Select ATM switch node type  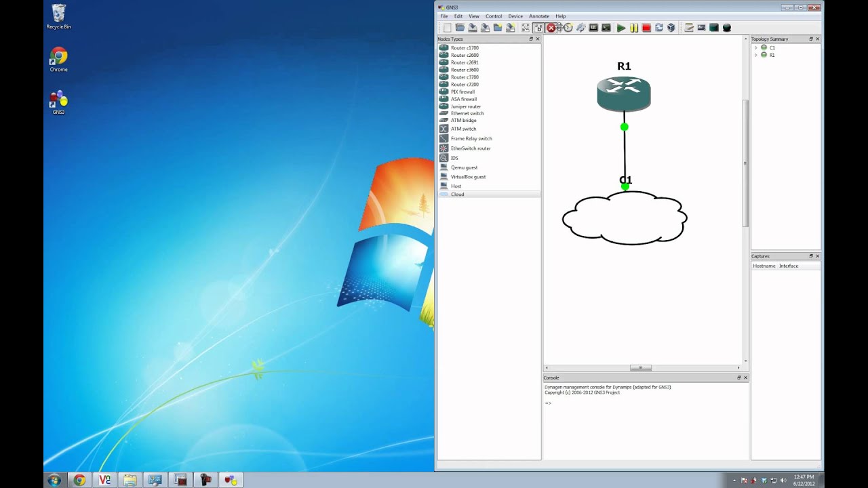click(x=489, y=129)
